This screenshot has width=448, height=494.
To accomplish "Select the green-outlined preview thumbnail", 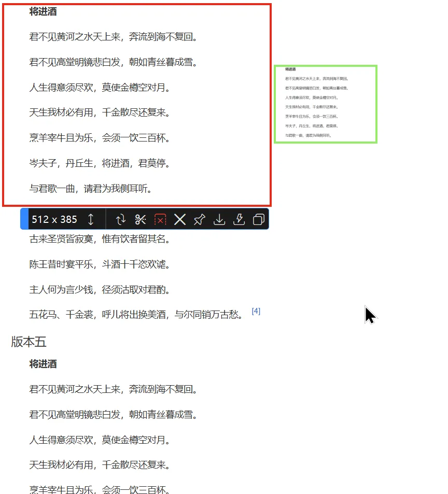I will coord(326,104).
